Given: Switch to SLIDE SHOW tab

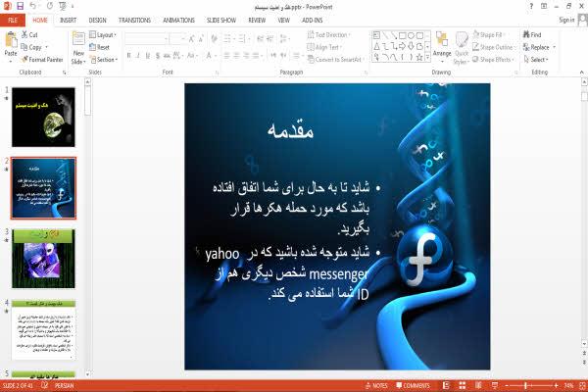Looking at the screenshot, I should 221,21.
